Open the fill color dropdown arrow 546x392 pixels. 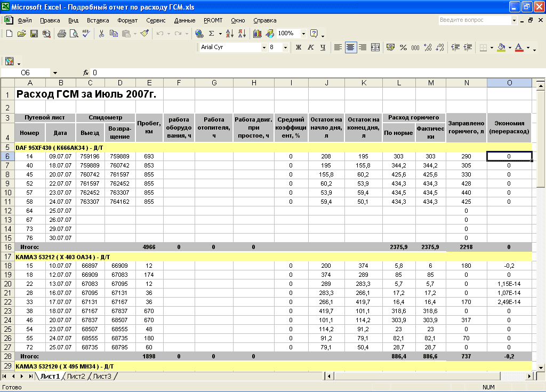(510, 47)
